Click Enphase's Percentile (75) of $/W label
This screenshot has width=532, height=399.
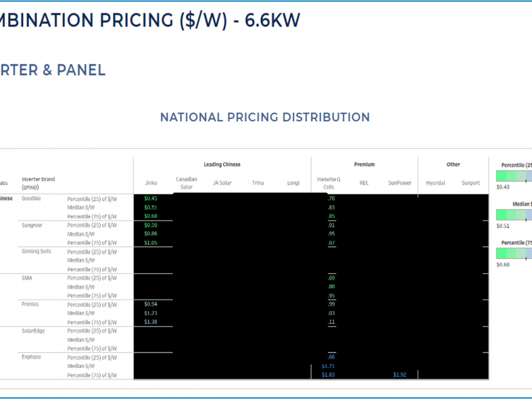point(92,375)
